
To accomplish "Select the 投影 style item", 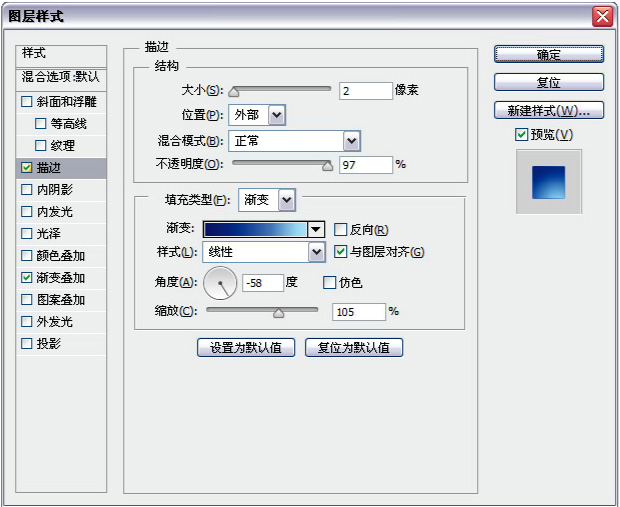I will [48, 344].
